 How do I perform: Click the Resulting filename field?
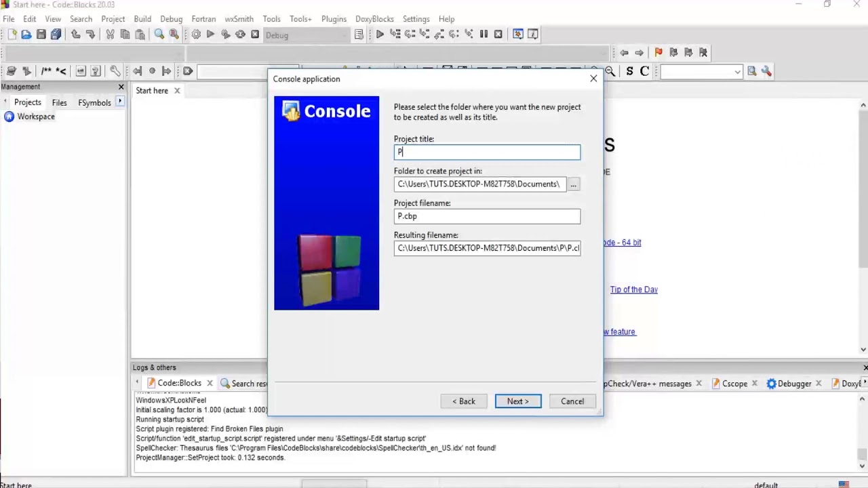[487, 248]
